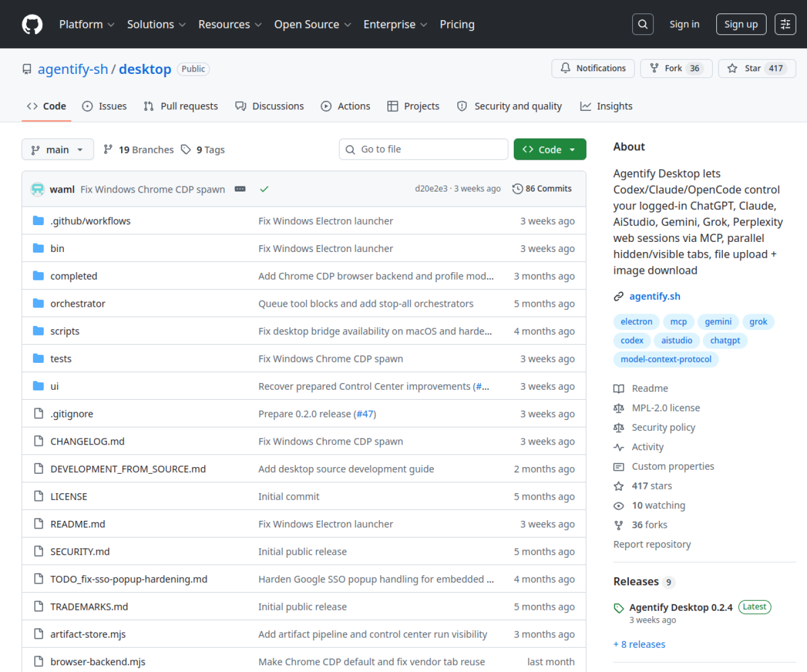Click the ui folder icon
This screenshot has height=672, width=807.
pos(38,386)
